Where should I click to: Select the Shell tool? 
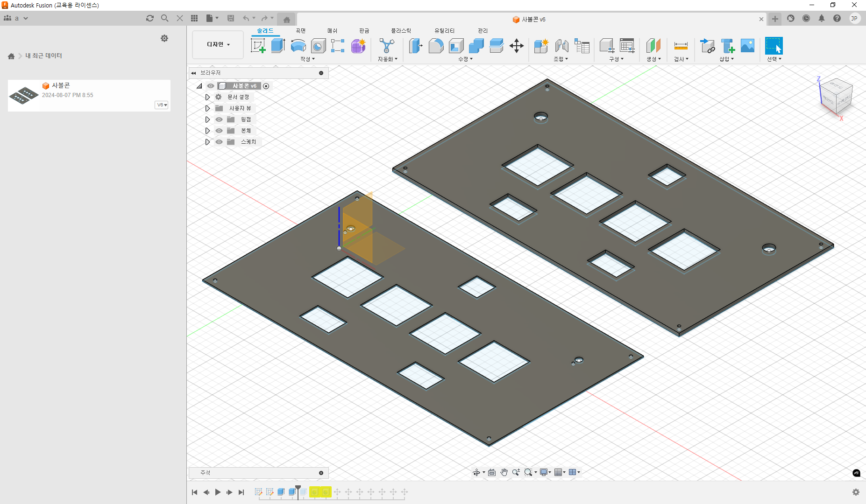click(456, 46)
